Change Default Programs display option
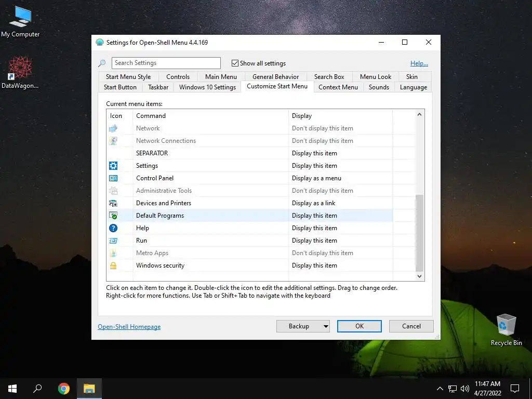 pyautogui.click(x=314, y=216)
